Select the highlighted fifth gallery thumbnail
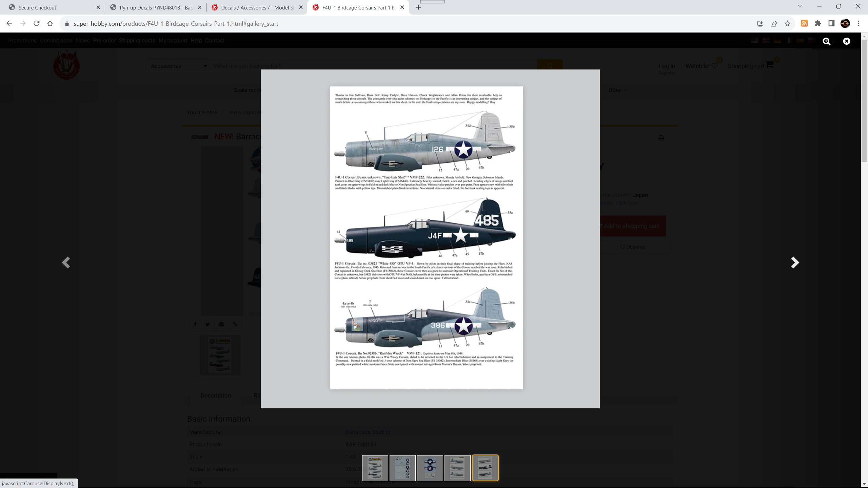This screenshot has height=488, width=868. point(485,468)
